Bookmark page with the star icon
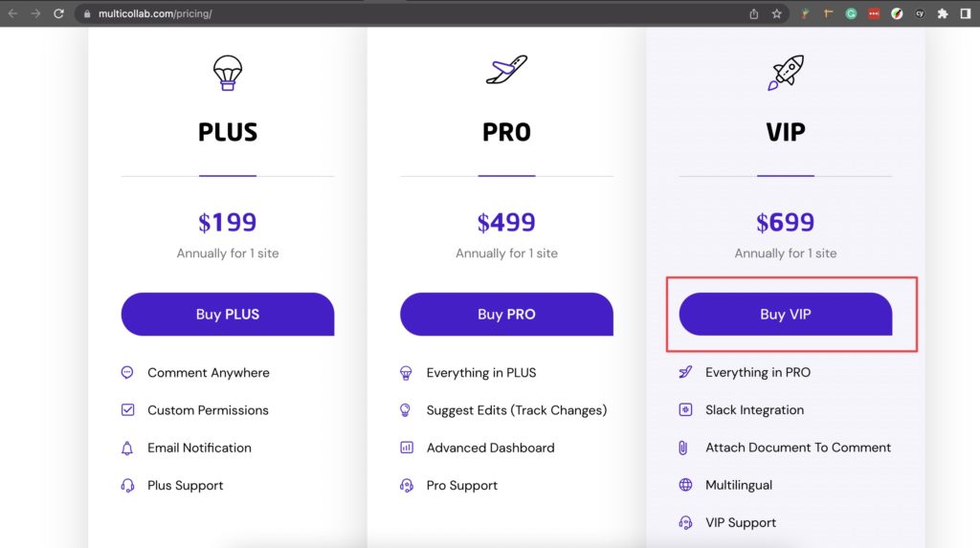Image resolution: width=980 pixels, height=548 pixels. [776, 13]
